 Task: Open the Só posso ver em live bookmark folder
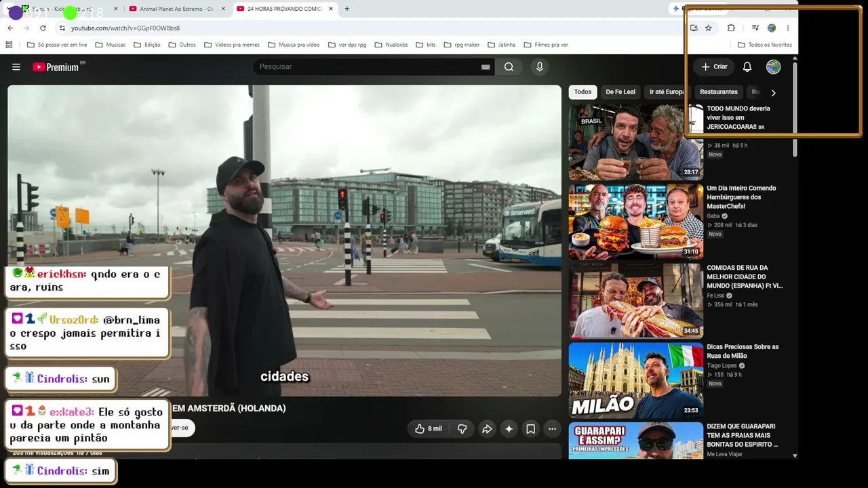(57, 45)
